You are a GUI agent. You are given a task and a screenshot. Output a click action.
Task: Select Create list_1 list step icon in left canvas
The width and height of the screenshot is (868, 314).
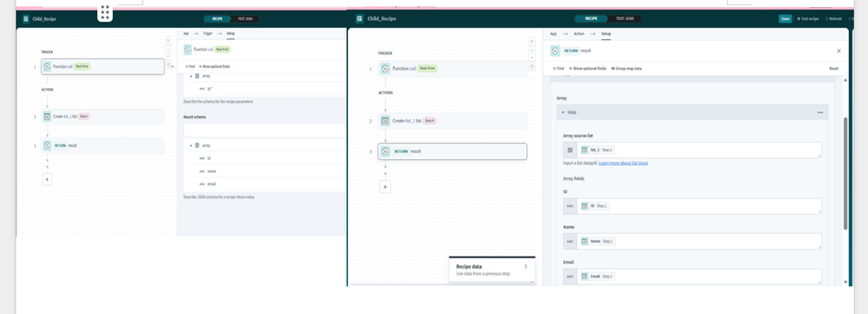(47, 117)
